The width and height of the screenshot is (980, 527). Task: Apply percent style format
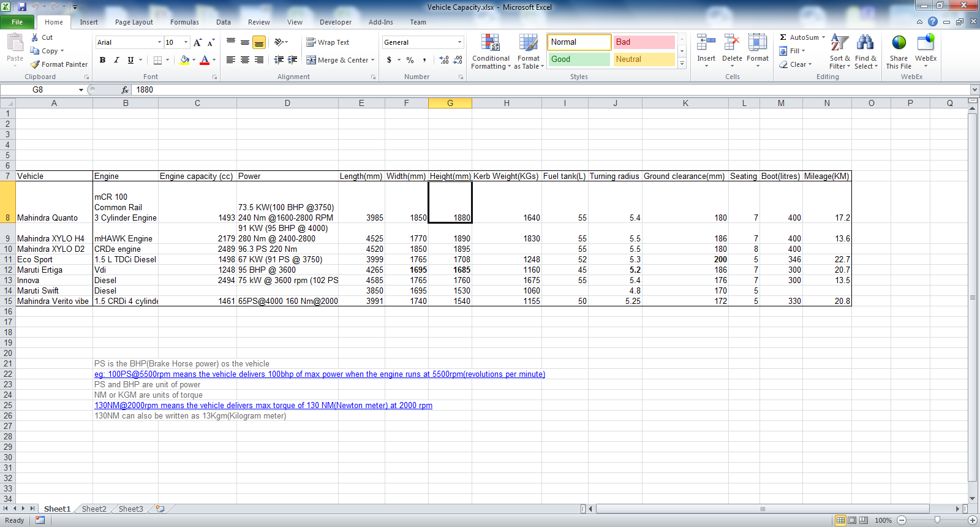(410, 60)
